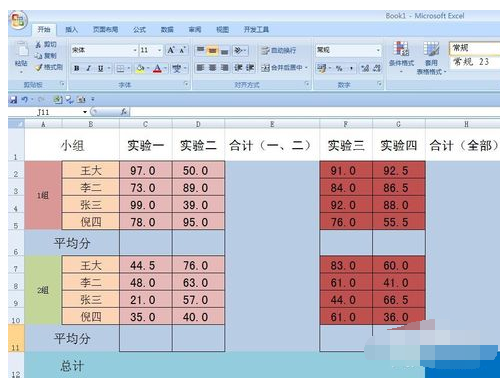This screenshot has height=388, width=500.
Task: Increase font size with large A button
Action: point(171,50)
